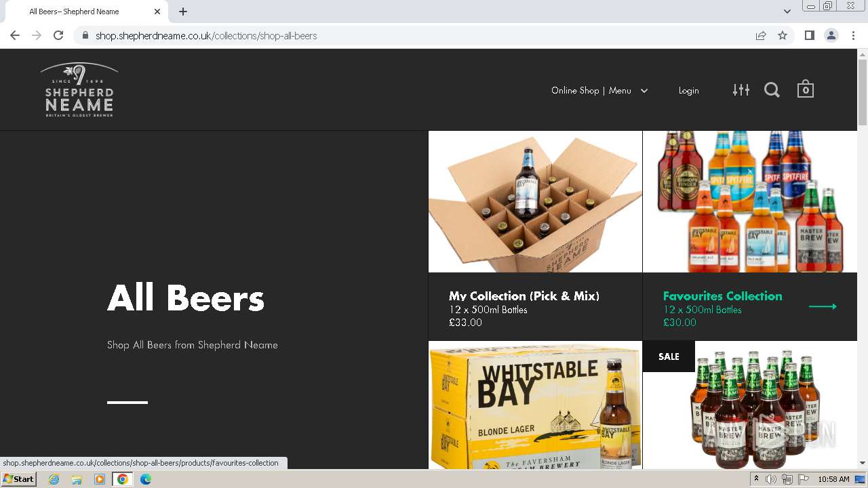Viewport: 868px width, 488px height.
Task: Open File Explorer from taskbar
Action: 77,479
